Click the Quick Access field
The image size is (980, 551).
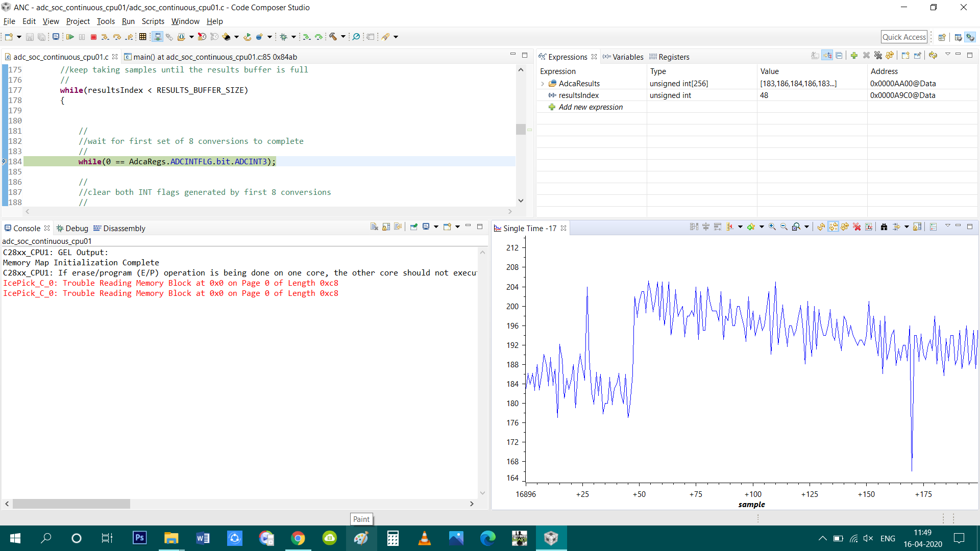click(903, 37)
